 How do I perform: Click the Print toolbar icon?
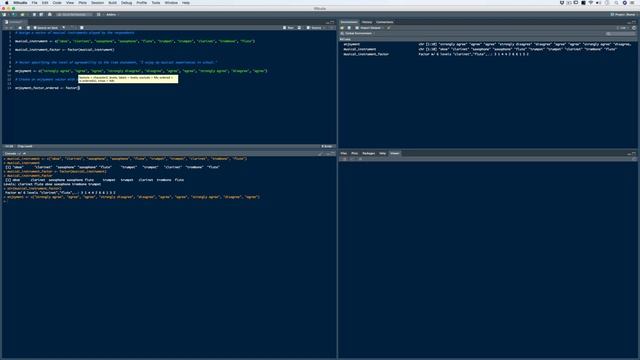(x=50, y=14)
